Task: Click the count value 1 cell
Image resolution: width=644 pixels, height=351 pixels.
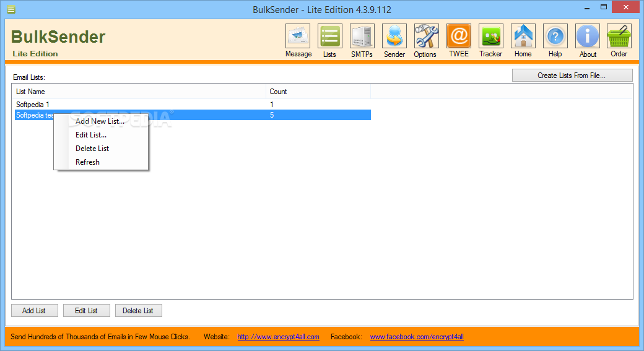Action: pos(272,104)
